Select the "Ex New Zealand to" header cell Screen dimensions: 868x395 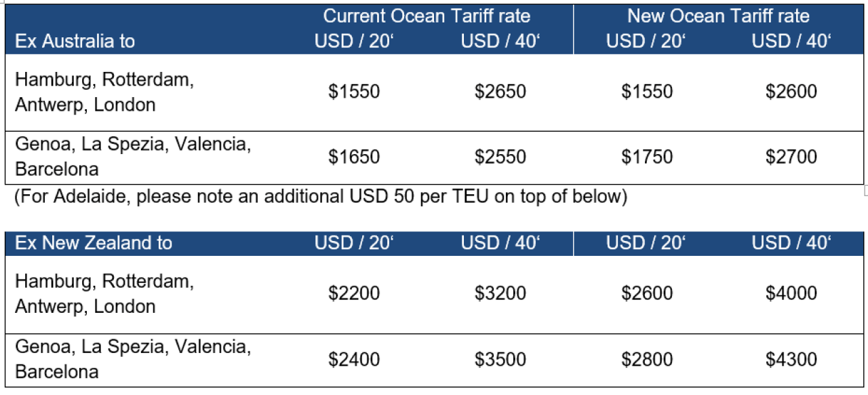click(x=94, y=243)
